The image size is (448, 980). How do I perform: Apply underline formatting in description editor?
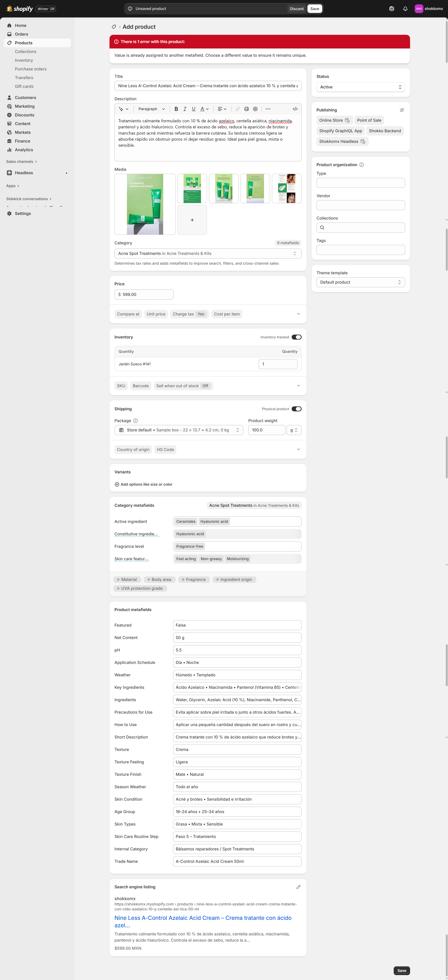pyautogui.click(x=194, y=109)
